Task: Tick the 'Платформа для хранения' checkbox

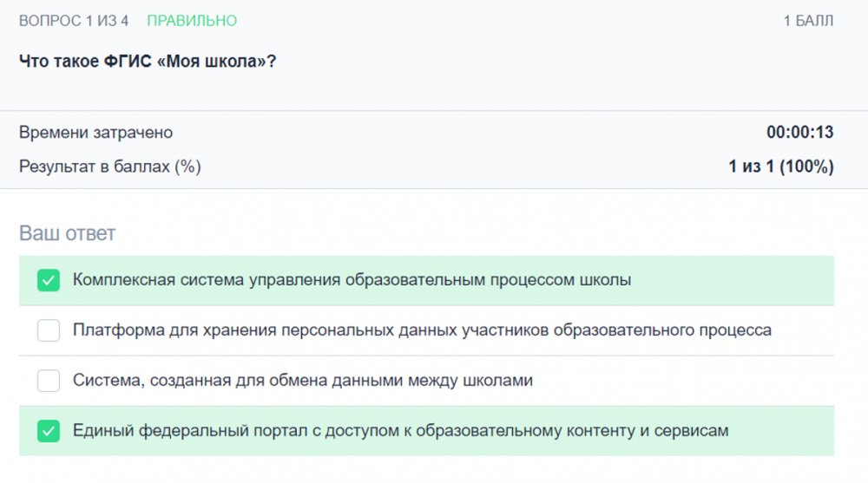Action: point(49,330)
